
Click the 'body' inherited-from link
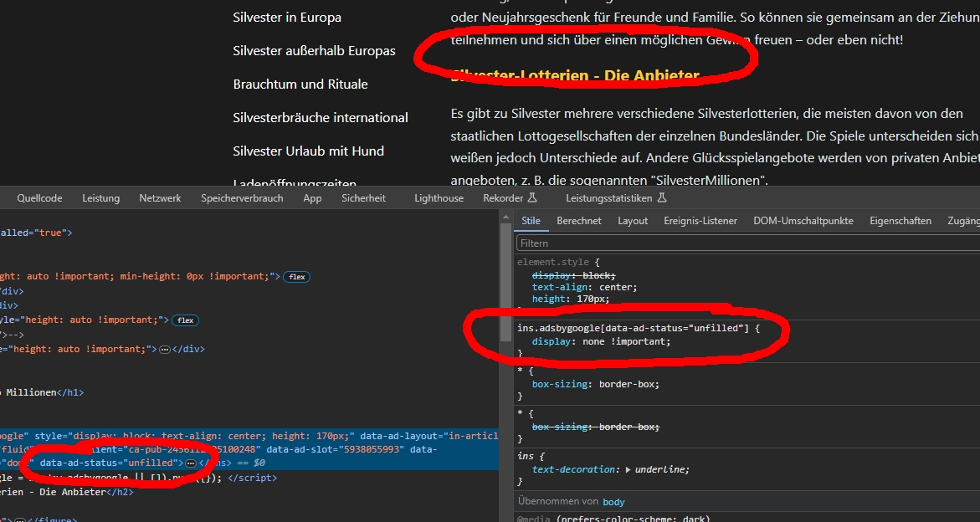613,502
